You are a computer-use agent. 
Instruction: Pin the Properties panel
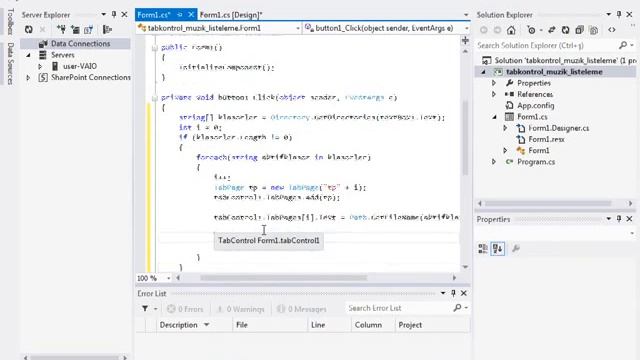(x=619, y=219)
